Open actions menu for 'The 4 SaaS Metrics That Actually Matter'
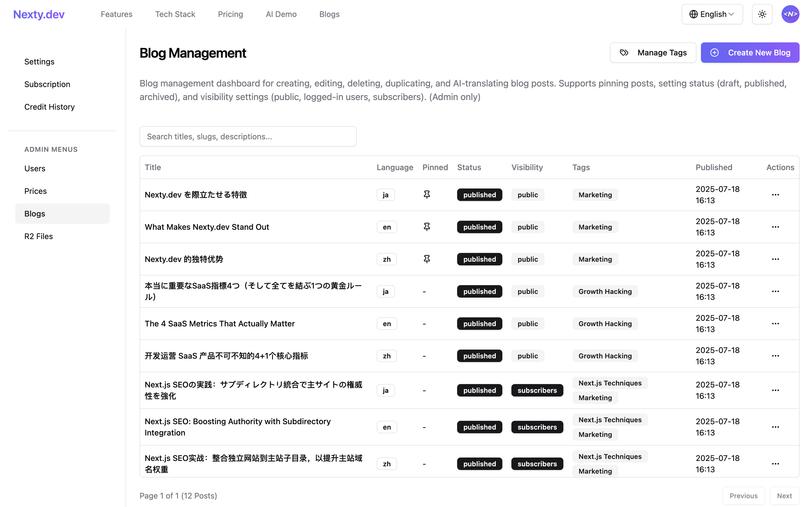This screenshot has width=812, height=507. pos(776,323)
